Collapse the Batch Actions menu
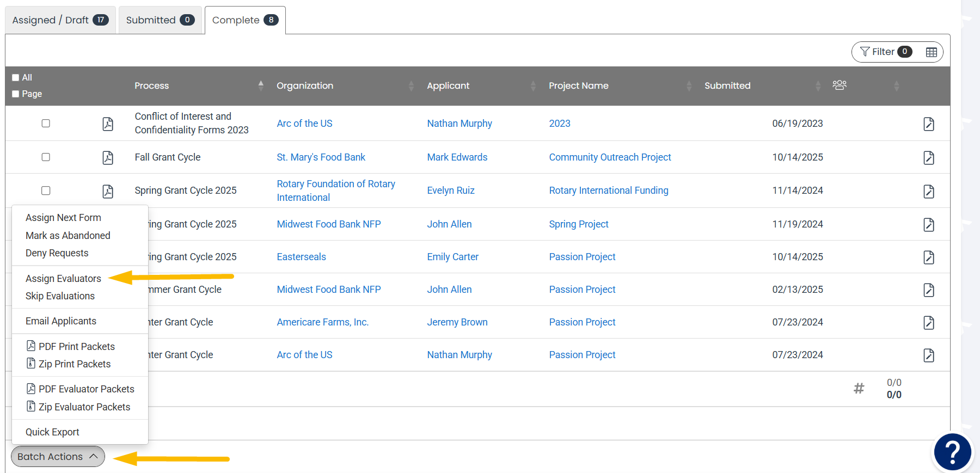This screenshot has height=473, width=980. tap(58, 457)
